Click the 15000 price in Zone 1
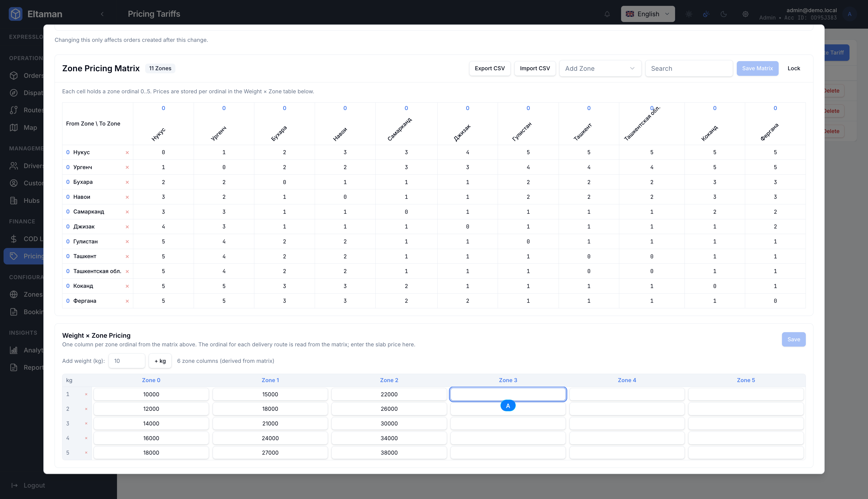 pos(270,395)
